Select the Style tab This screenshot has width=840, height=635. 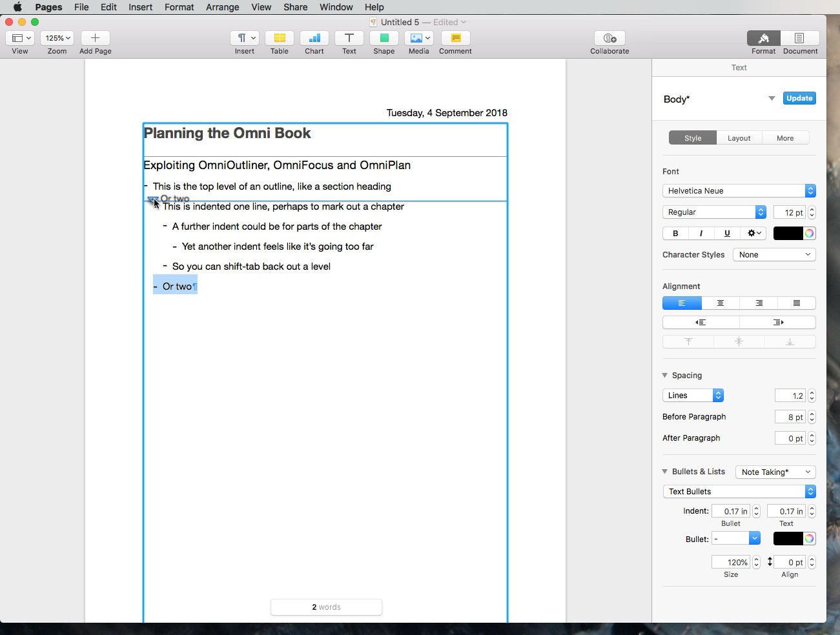point(693,138)
